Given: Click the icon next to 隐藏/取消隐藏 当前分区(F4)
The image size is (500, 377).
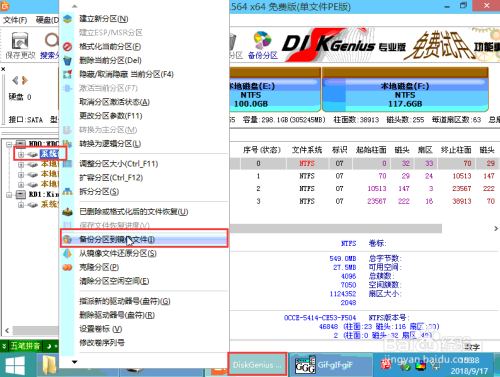Looking at the screenshot, I should (x=68, y=74).
